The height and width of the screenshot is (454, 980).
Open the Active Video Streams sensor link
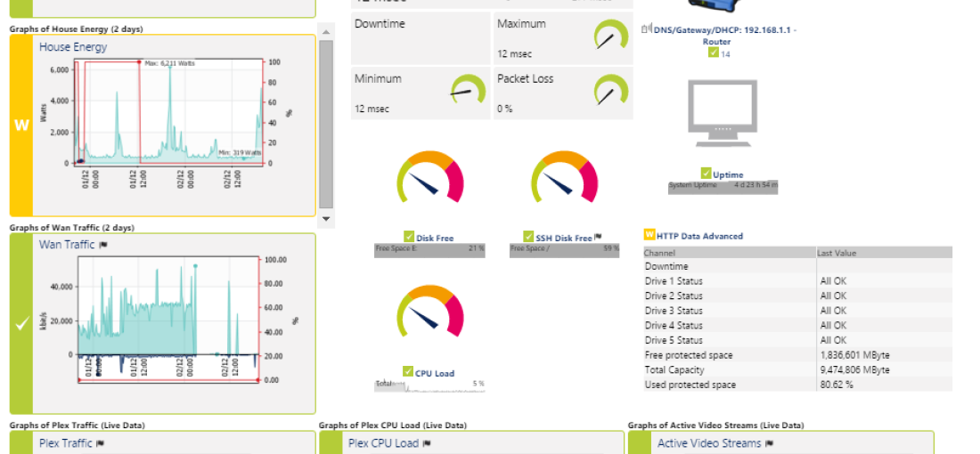(x=708, y=443)
